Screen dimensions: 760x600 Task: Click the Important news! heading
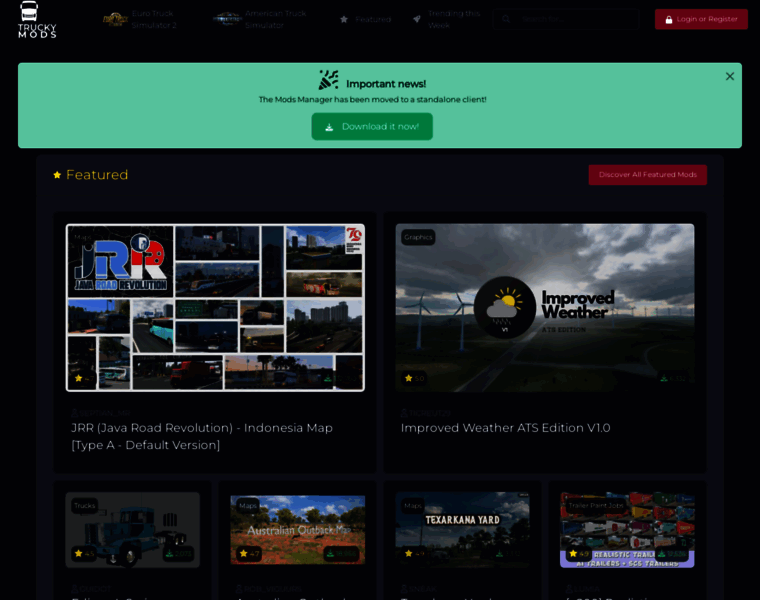click(x=386, y=84)
